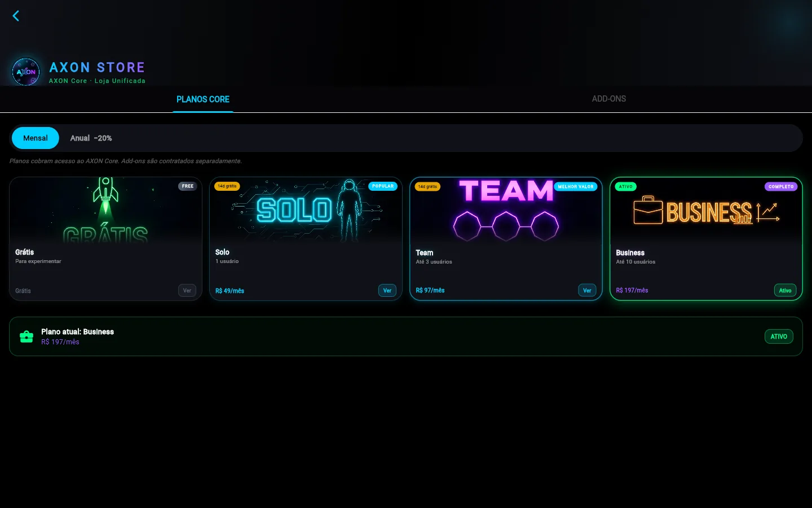Image resolution: width=812 pixels, height=508 pixels.
Task: Click the briefcase icon beside Plano atual
Action: pos(27,336)
